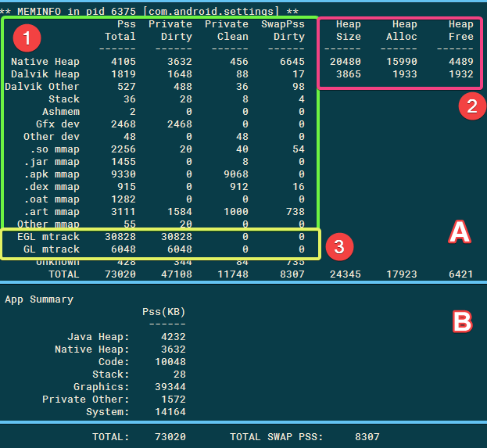Click the 'Dalvik Other' row label
This screenshot has height=448, width=487.
pos(42,86)
